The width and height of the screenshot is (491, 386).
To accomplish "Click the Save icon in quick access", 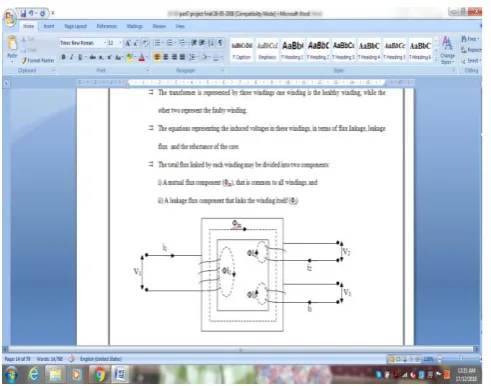I will coord(23,13).
